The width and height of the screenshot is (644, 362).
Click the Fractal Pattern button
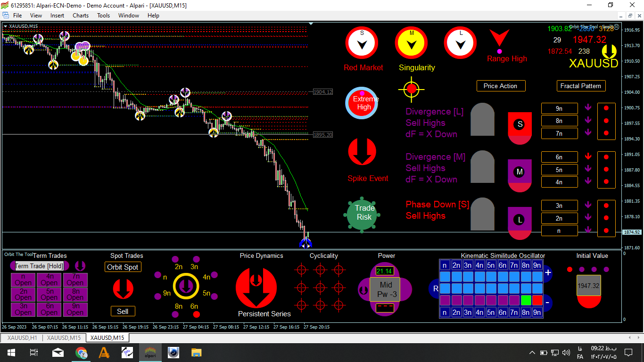coord(581,86)
